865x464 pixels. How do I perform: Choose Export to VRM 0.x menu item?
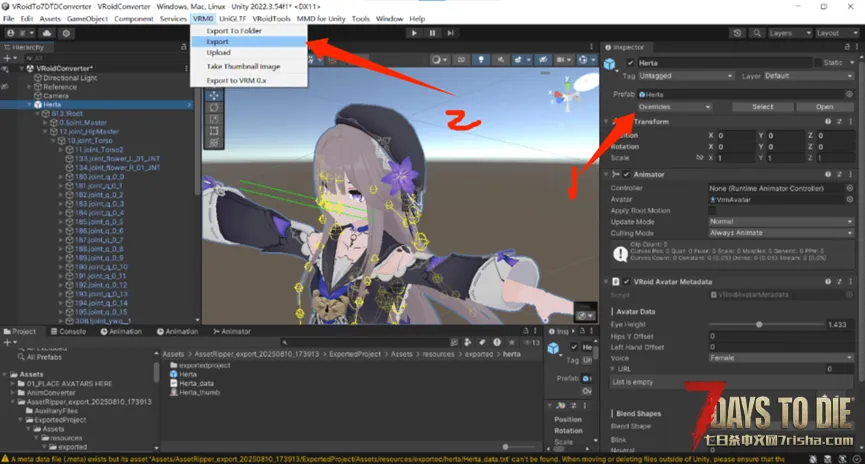tap(236, 81)
